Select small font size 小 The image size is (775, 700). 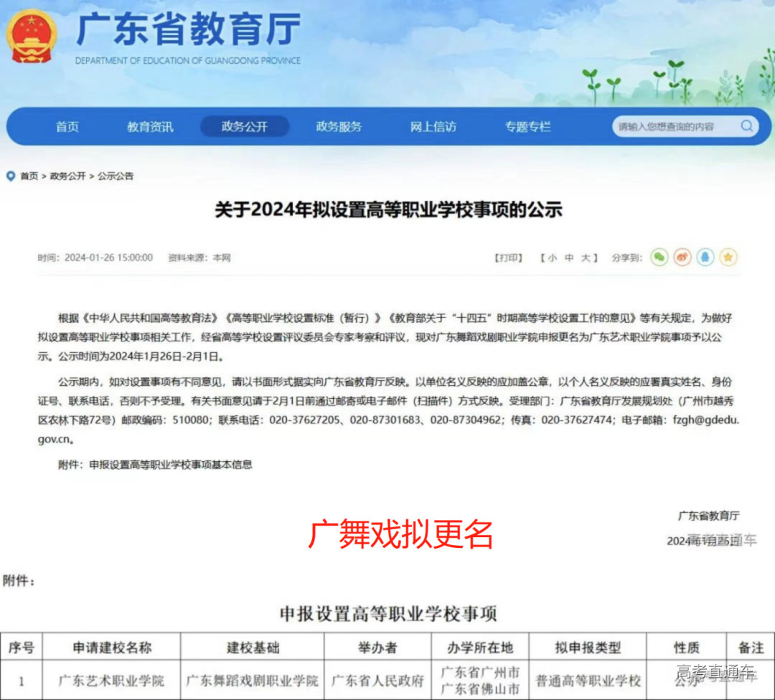point(551,258)
